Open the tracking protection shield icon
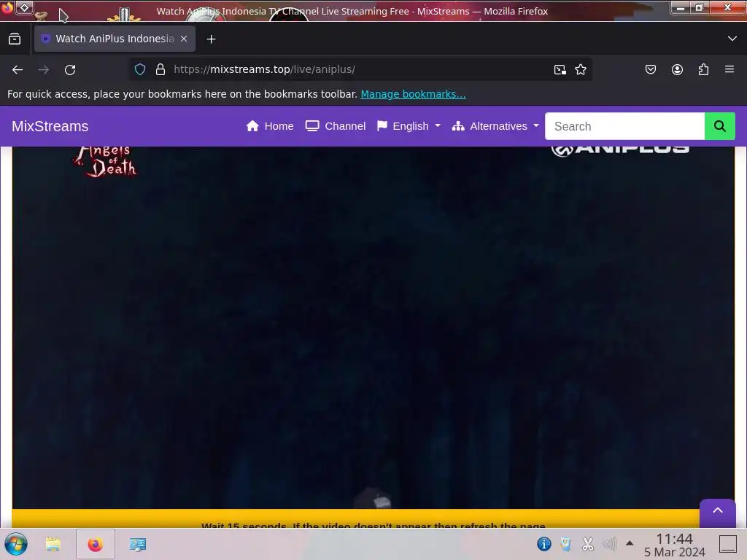747x560 pixels. click(x=139, y=69)
